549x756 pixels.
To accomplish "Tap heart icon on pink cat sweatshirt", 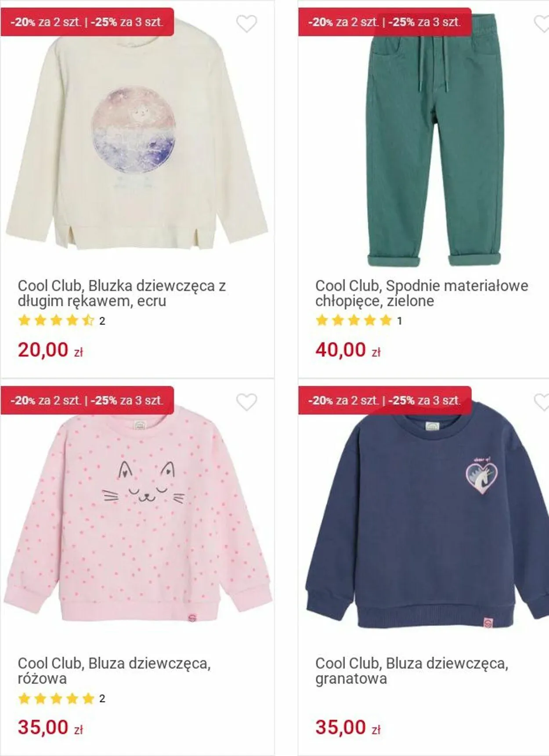I will click(x=246, y=402).
